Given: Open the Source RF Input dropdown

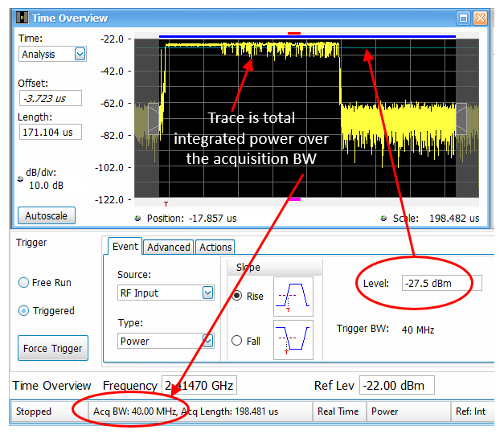Looking at the screenshot, I should point(208,293).
